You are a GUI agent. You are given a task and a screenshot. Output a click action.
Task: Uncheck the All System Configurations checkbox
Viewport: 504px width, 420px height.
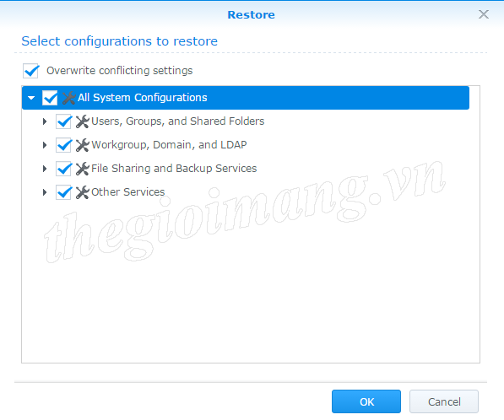click(x=50, y=98)
